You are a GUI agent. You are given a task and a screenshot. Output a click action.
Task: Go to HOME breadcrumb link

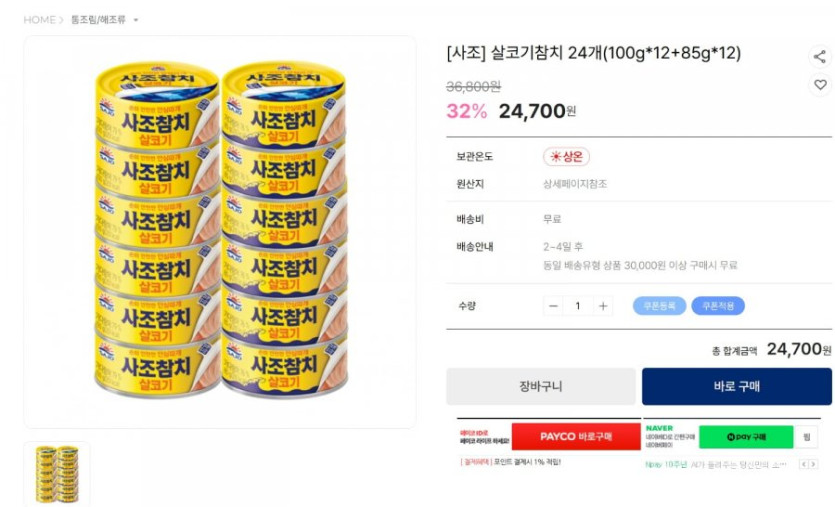[39, 20]
